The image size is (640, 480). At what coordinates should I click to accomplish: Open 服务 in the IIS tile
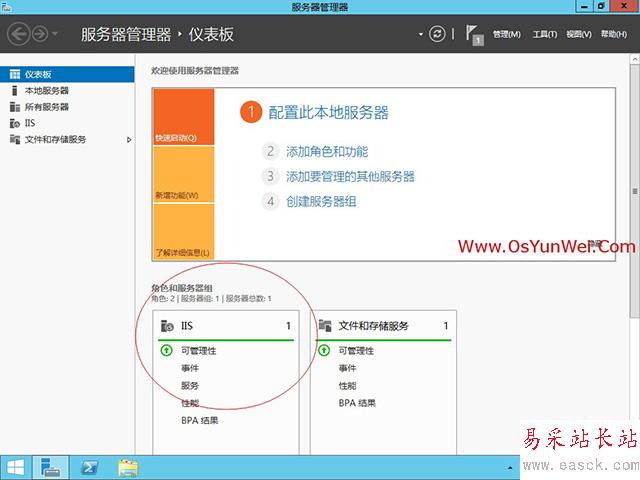[190, 386]
